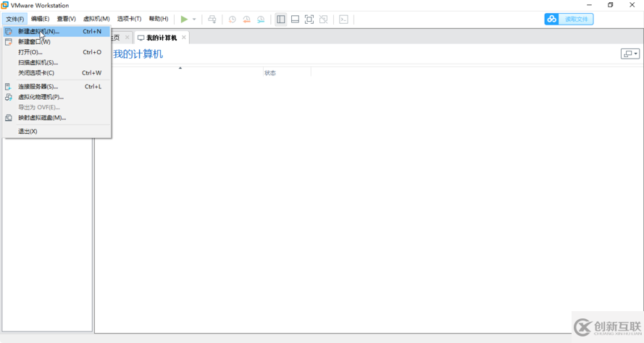Select 关闭选项卡(C) menu entry
Image resolution: width=644 pixels, height=343 pixels.
57,72
